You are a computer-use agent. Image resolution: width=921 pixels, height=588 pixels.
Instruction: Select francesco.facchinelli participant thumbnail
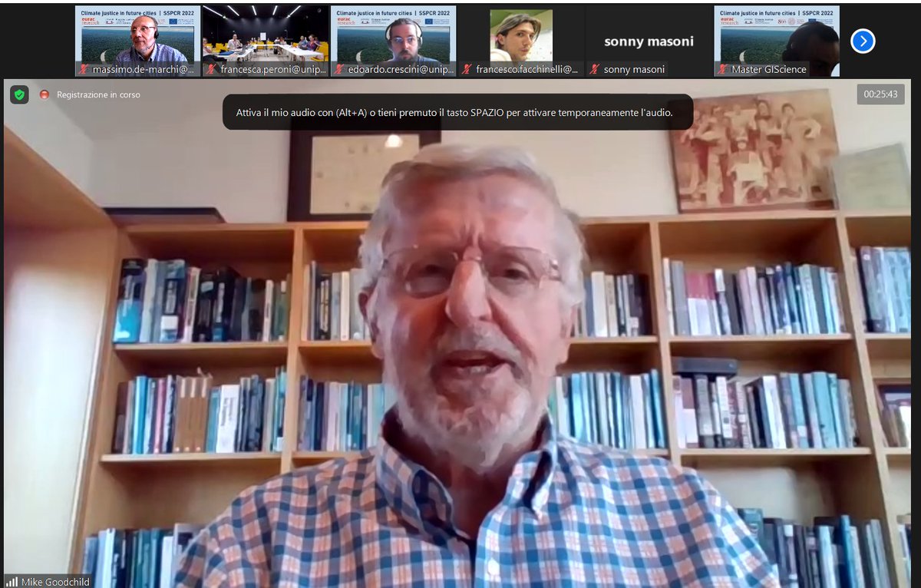click(520, 41)
